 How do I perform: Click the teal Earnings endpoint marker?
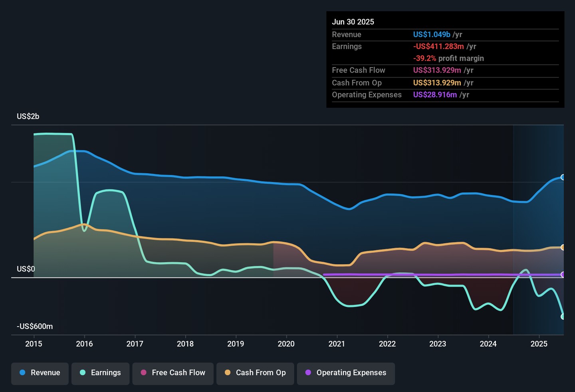[563, 317]
